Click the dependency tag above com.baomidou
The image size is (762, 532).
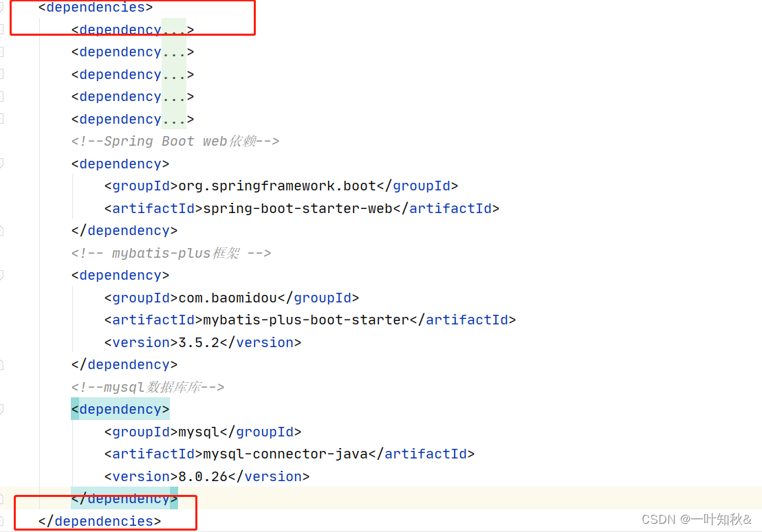[x=120, y=276]
